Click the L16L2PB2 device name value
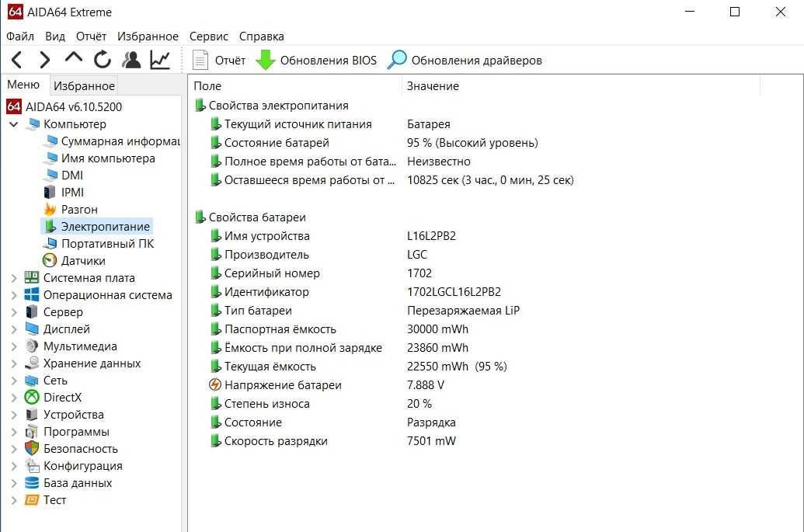 tap(431, 236)
